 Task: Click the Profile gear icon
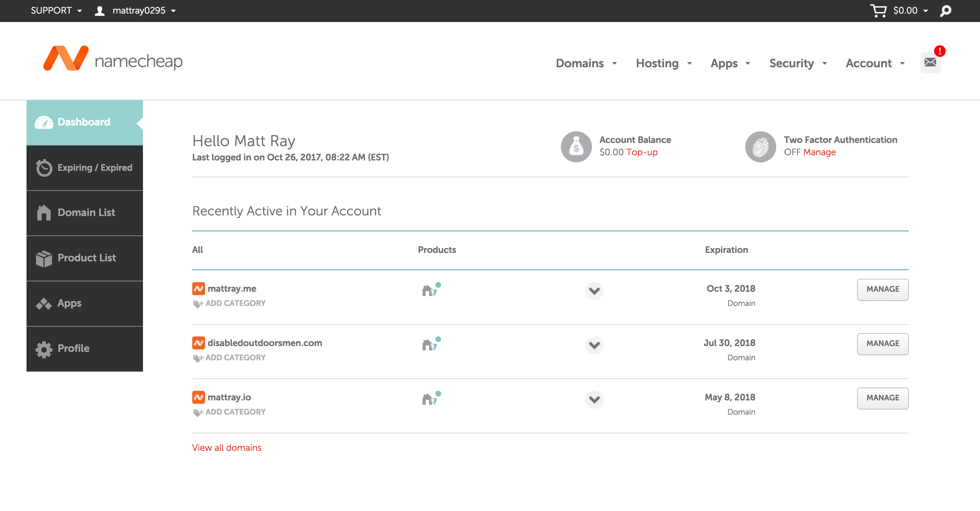44,349
